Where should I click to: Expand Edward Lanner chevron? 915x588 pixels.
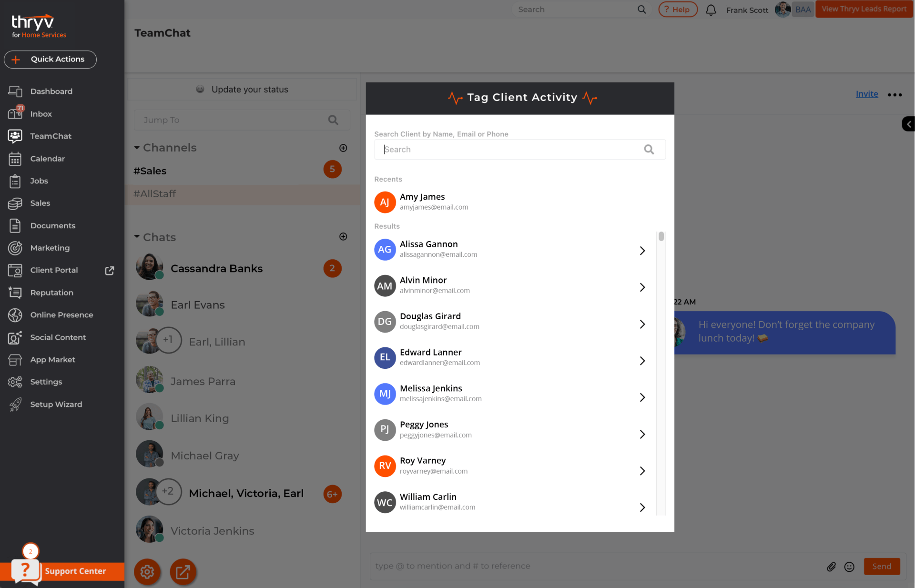pos(642,361)
